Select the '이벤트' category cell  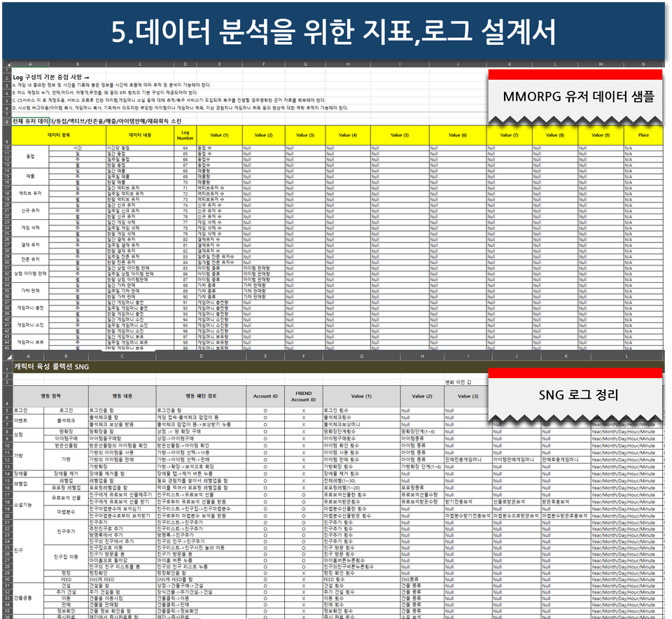[x=28, y=421]
